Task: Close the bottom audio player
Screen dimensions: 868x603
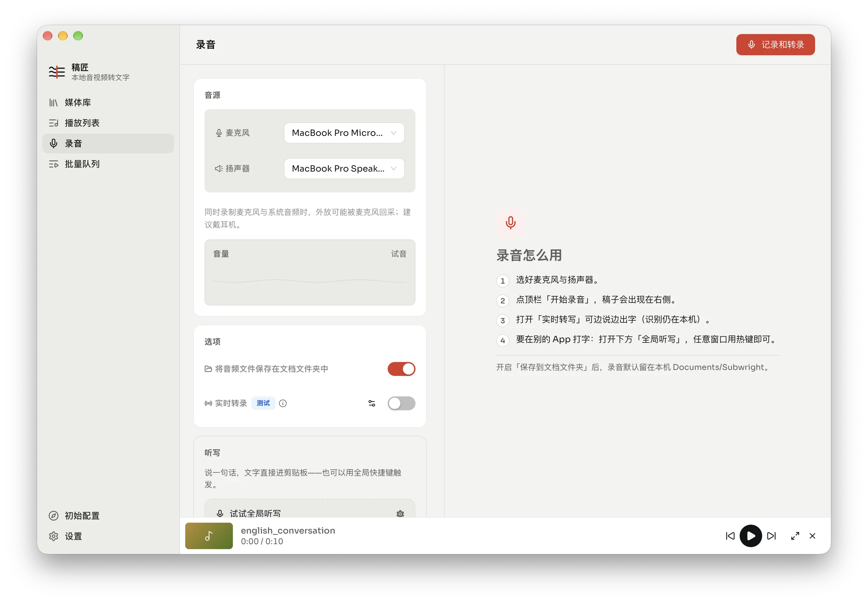Action: tap(812, 536)
